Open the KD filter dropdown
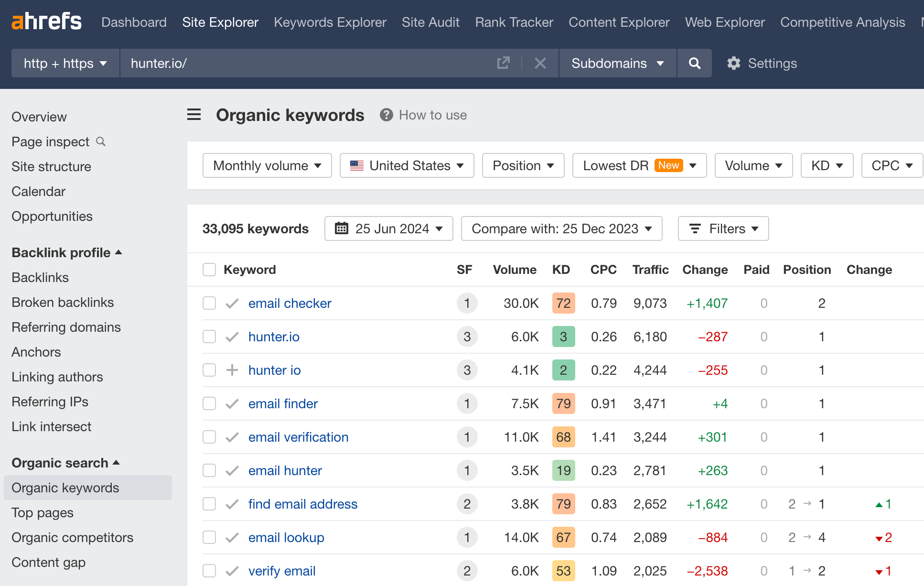 tap(827, 165)
